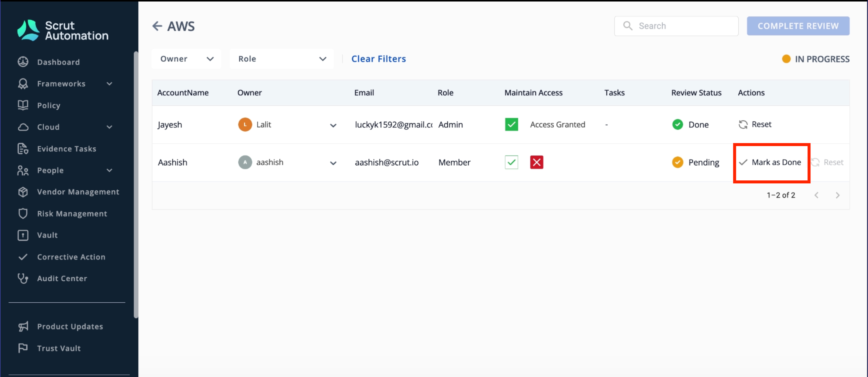This screenshot has width=868, height=377.
Task: Click the Maintain Access column header
Action: click(533, 92)
